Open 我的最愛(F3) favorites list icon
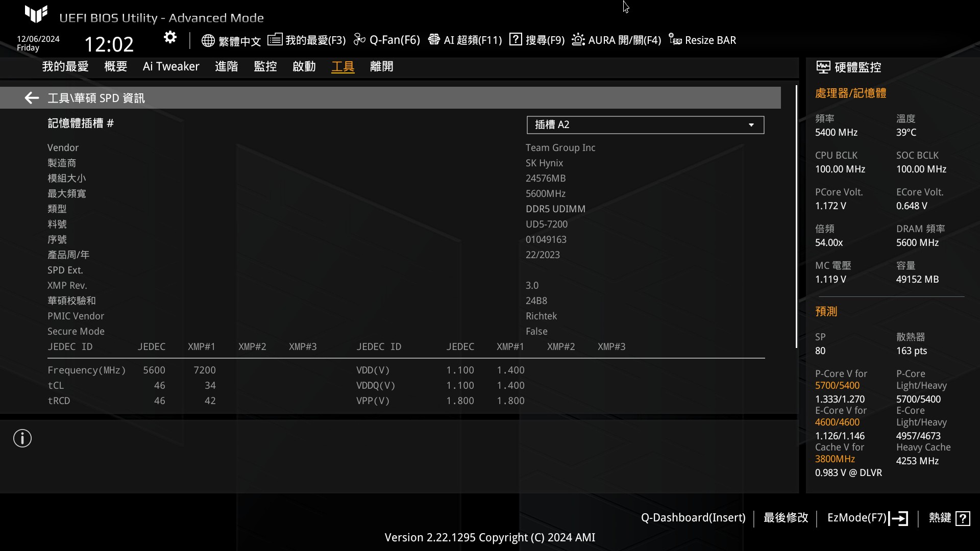 click(275, 39)
